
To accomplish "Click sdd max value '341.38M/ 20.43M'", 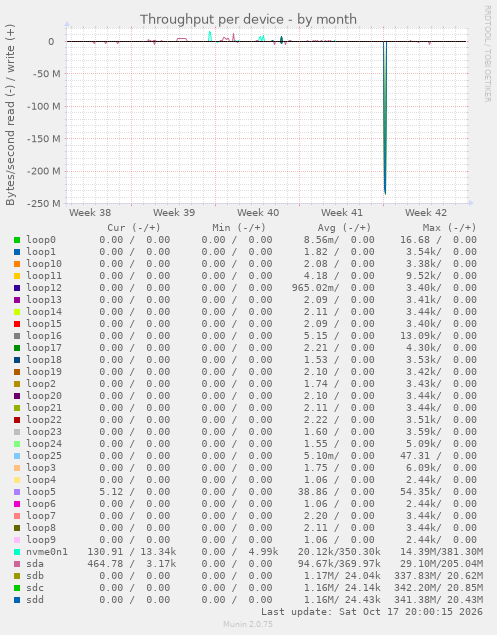I will pos(439,600).
